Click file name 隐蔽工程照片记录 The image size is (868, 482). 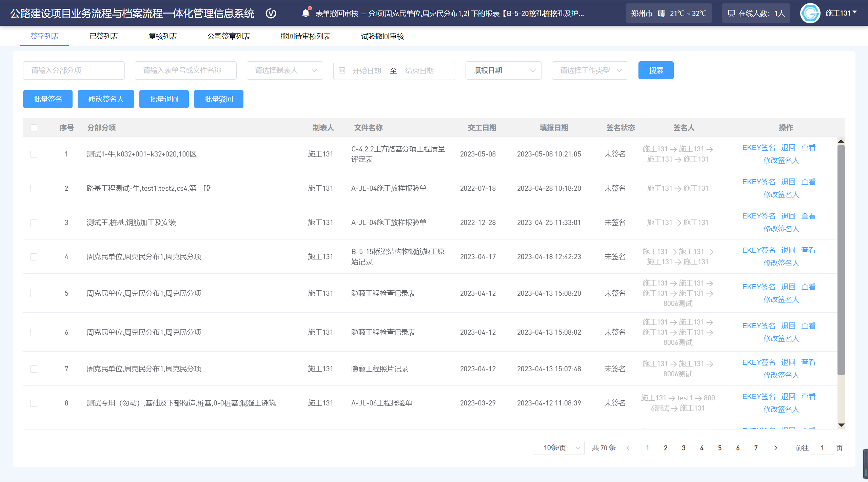click(380, 369)
